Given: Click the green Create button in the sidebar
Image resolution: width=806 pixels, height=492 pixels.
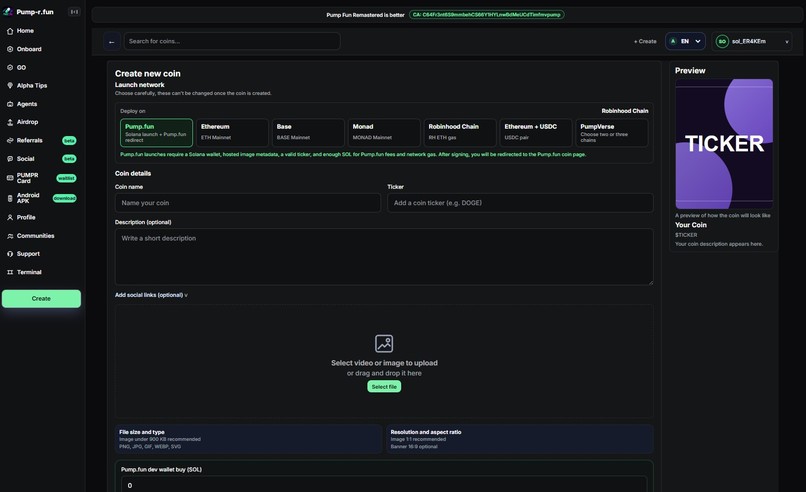Looking at the screenshot, I should click(41, 299).
